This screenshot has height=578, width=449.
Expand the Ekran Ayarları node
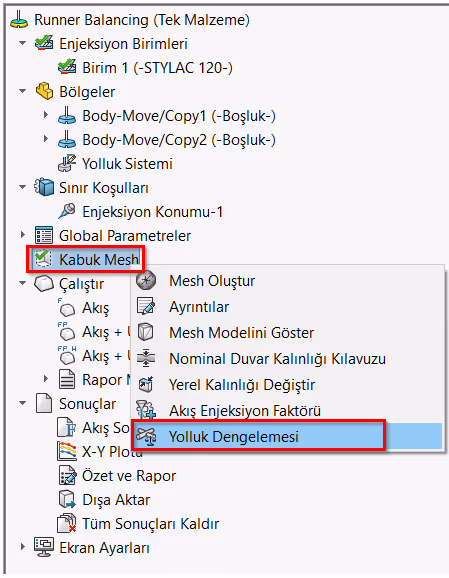click(23, 547)
